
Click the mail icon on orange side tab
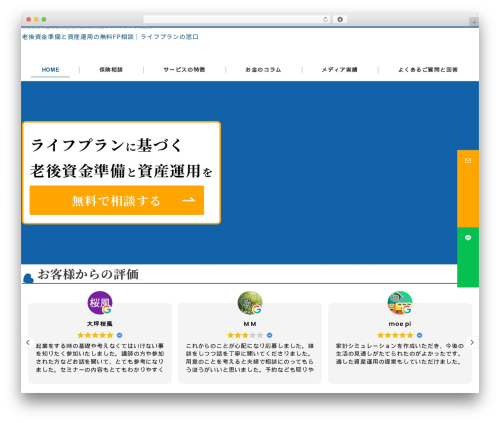(468, 161)
